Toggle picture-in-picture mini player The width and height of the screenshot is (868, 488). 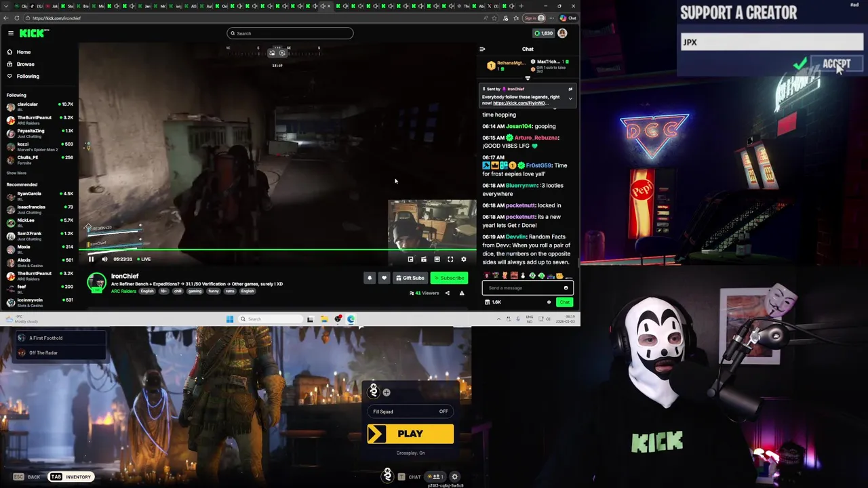point(410,259)
